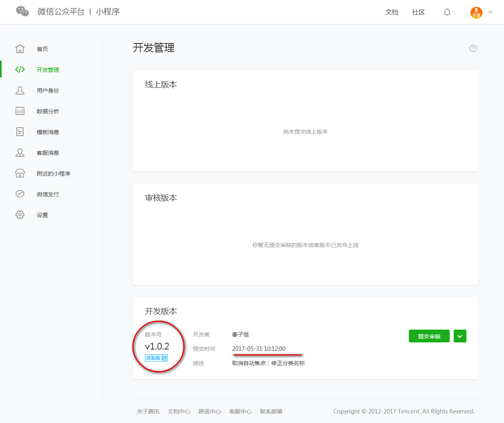Open the 联系邮箱 footer link

coord(271,411)
